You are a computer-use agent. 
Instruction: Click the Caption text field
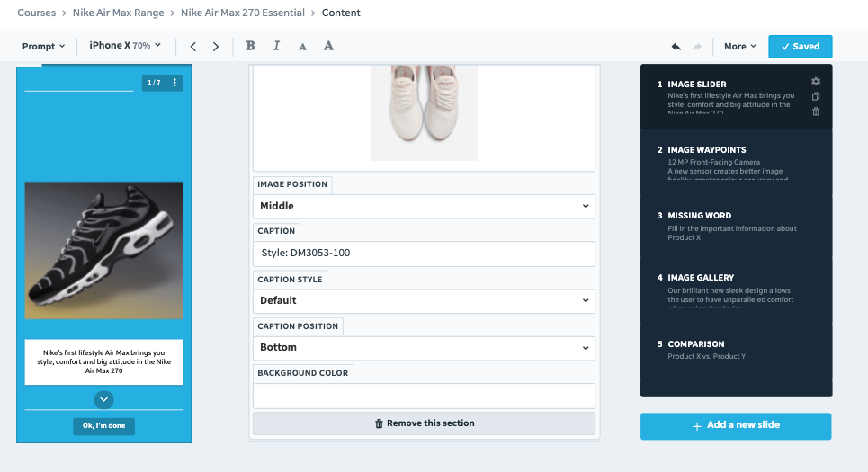[x=424, y=254]
